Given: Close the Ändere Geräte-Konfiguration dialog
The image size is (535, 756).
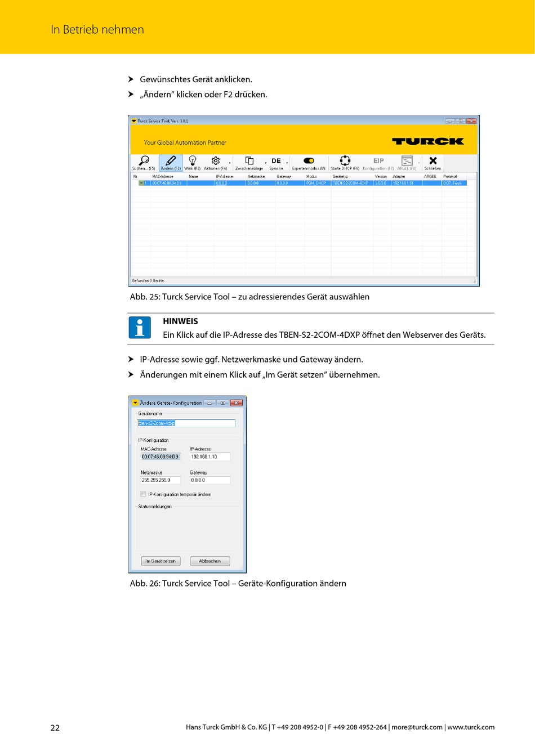Looking at the screenshot, I should point(237,403).
